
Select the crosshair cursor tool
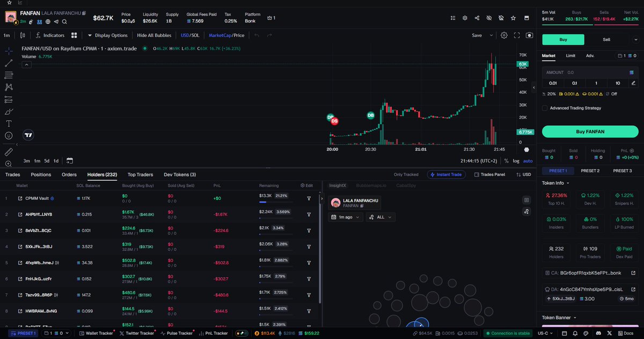(9, 51)
